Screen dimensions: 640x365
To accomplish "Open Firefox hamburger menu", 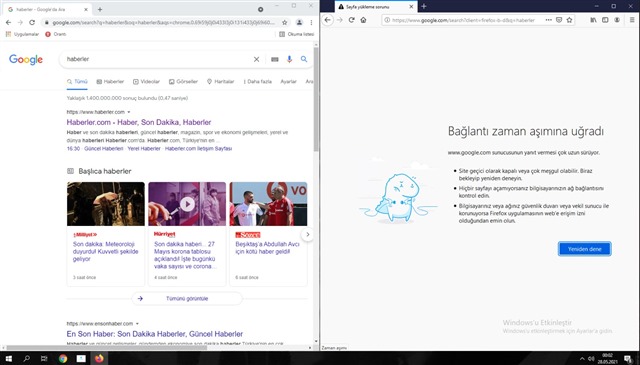I will [632, 20].
